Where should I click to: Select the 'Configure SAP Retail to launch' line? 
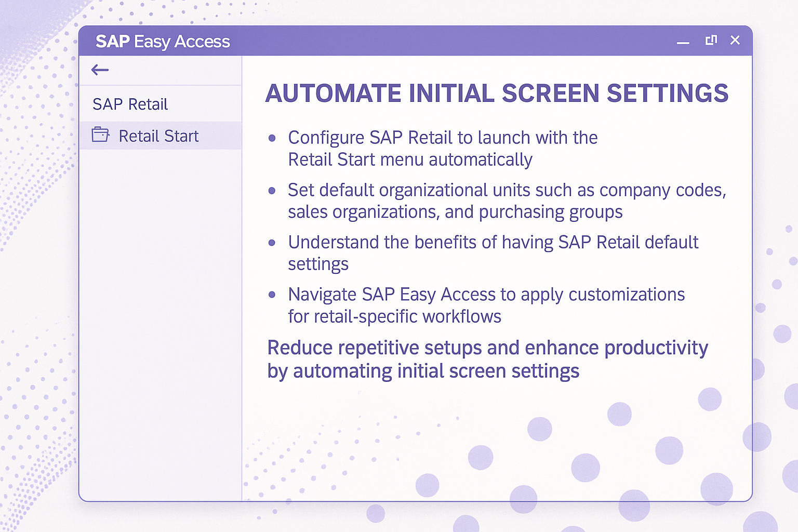[443, 138]
